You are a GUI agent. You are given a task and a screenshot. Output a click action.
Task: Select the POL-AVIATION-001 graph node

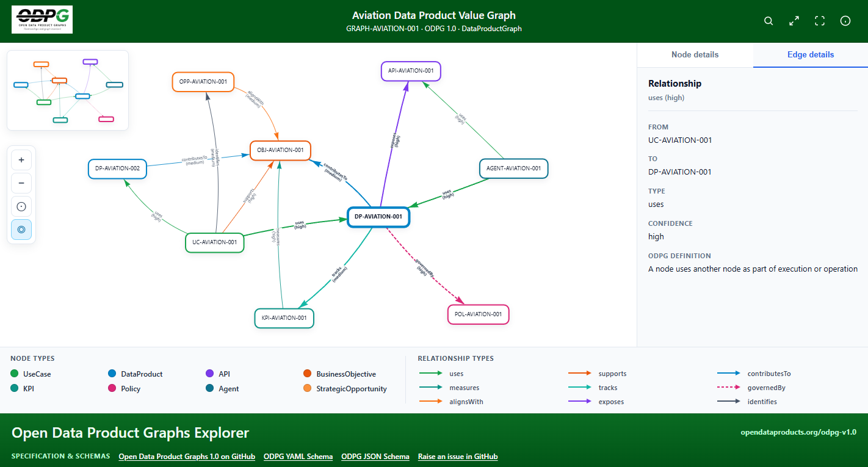(x=479, y=314)
